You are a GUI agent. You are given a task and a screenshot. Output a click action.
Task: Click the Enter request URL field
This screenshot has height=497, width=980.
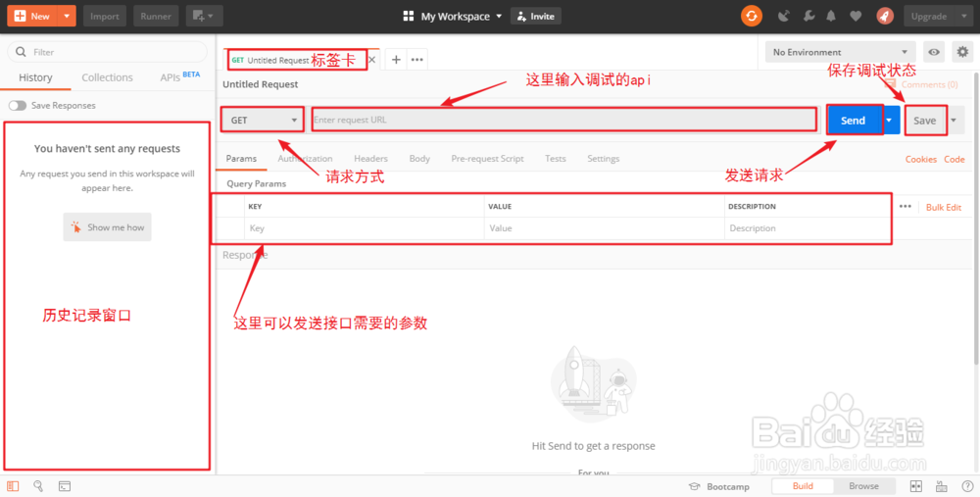[563, 120]
